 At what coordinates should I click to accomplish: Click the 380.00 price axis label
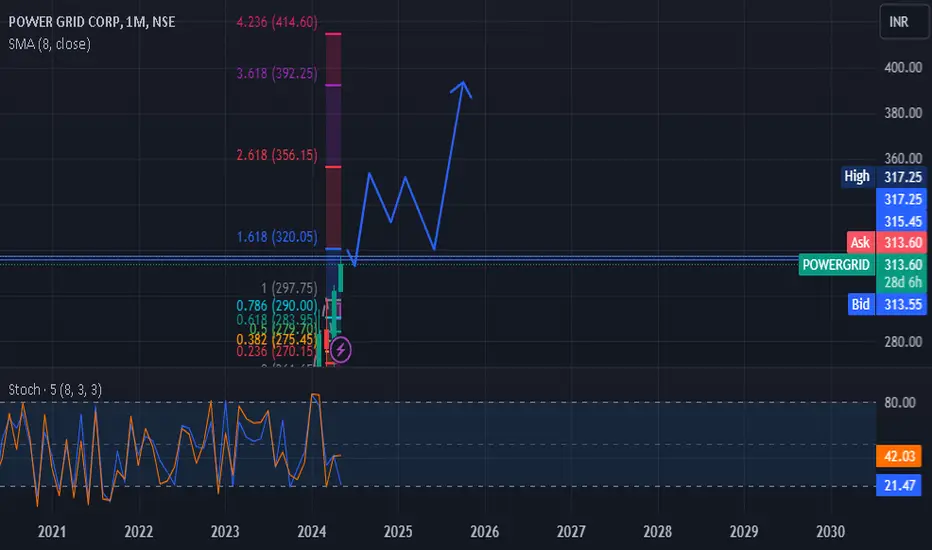tap(903, 113)
